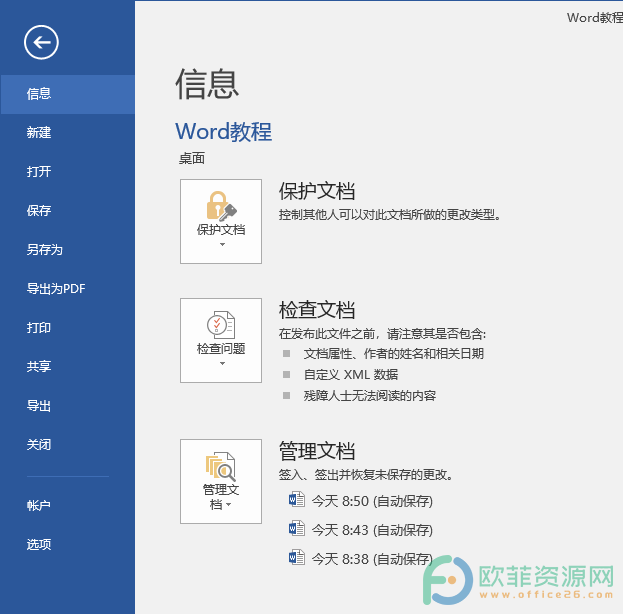Viewport: 623px width, 614px height.
Task: Expand the 保护文档 dropdown arrow
Action: (x=222, y=244)
